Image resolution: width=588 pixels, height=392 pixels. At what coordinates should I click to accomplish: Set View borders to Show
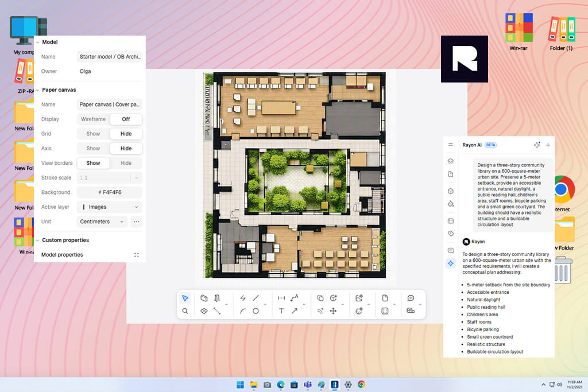click(94, 163)
